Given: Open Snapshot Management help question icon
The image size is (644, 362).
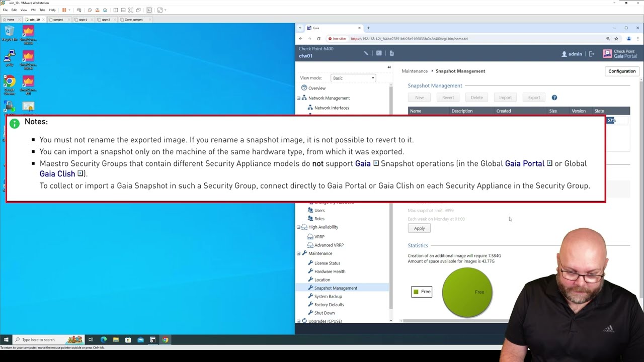Looking at the screenshot, I should pos(554,98).
